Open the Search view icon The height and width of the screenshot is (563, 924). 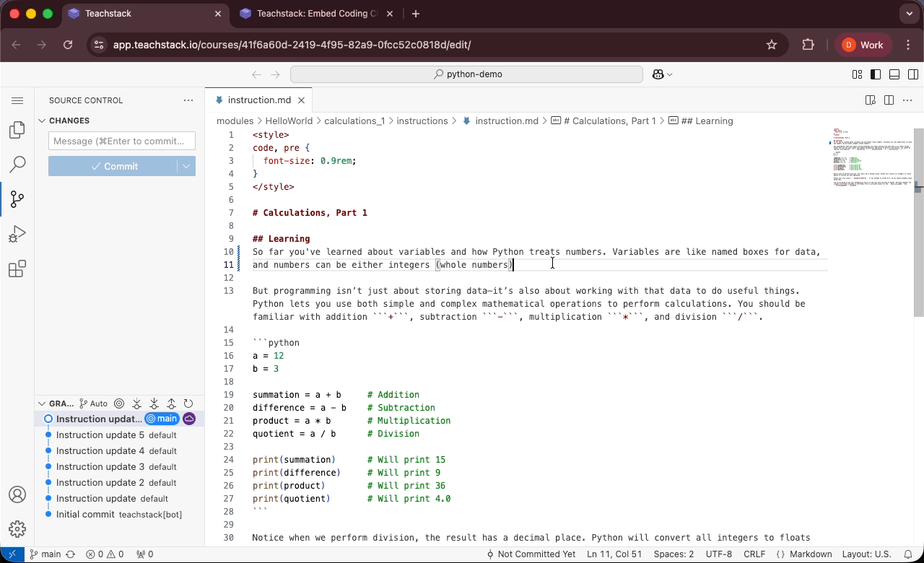[x=17, y=165]
